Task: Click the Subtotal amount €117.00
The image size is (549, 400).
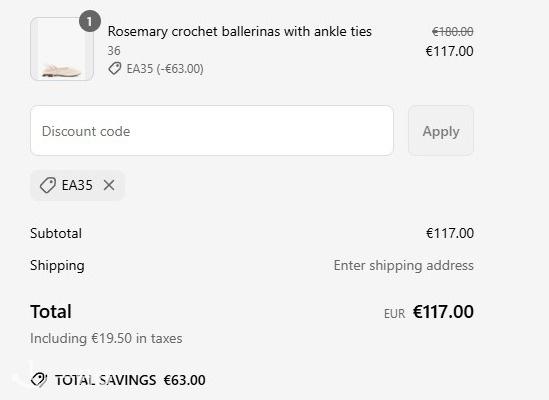Action: coord(450,233)
